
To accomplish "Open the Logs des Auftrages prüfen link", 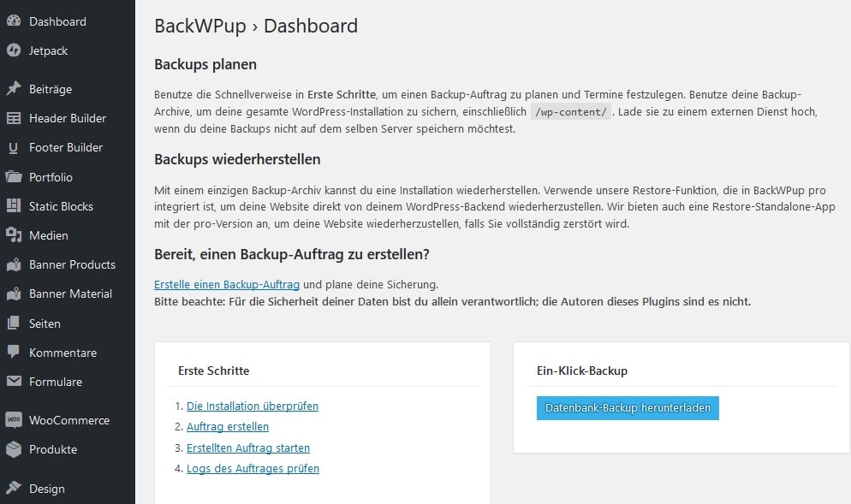I will [x=253, y=468].
